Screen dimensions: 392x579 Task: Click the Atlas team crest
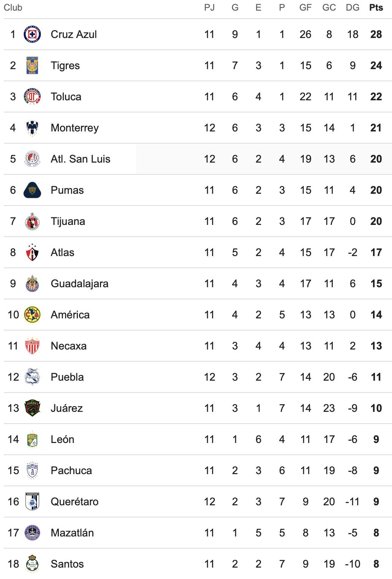coord(32,252)
